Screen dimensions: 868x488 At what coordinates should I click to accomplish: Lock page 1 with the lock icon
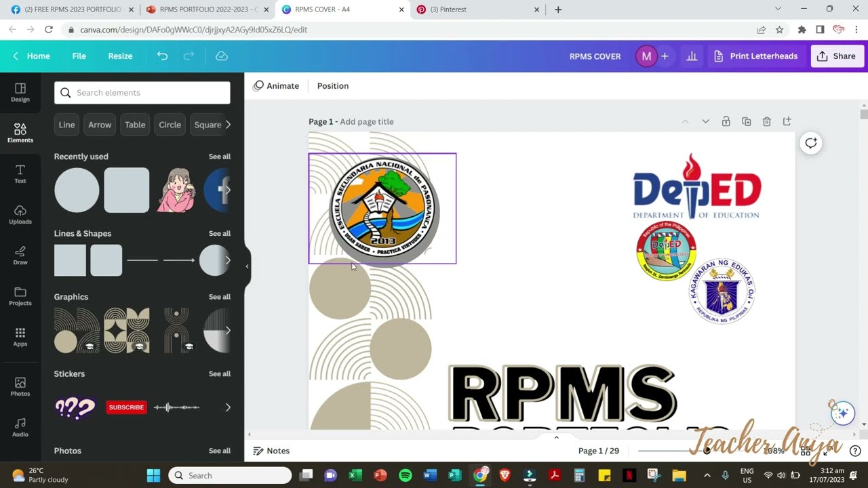click(726, 121)
